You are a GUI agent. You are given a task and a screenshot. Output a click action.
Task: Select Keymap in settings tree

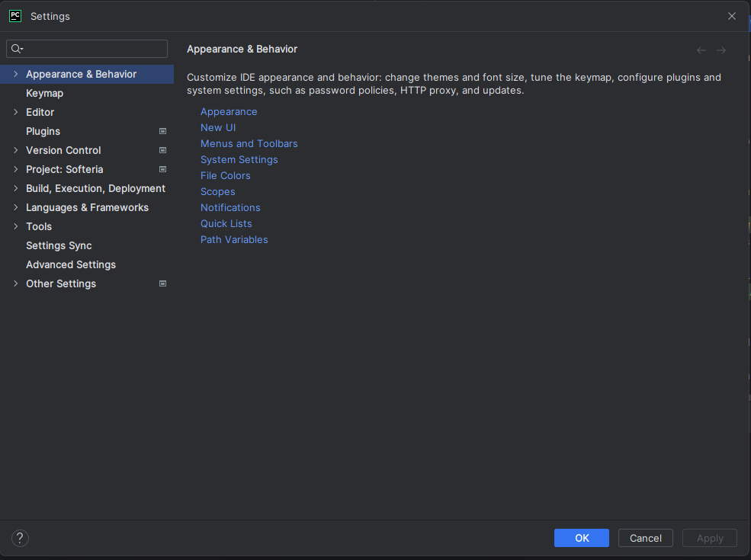point(45,93)
